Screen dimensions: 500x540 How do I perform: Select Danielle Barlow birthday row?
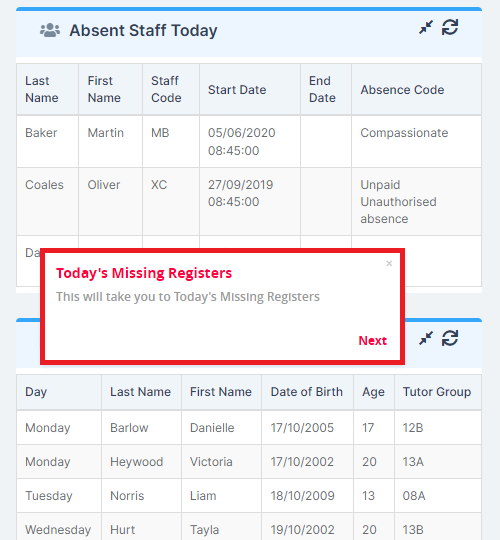tap(249, 428)
